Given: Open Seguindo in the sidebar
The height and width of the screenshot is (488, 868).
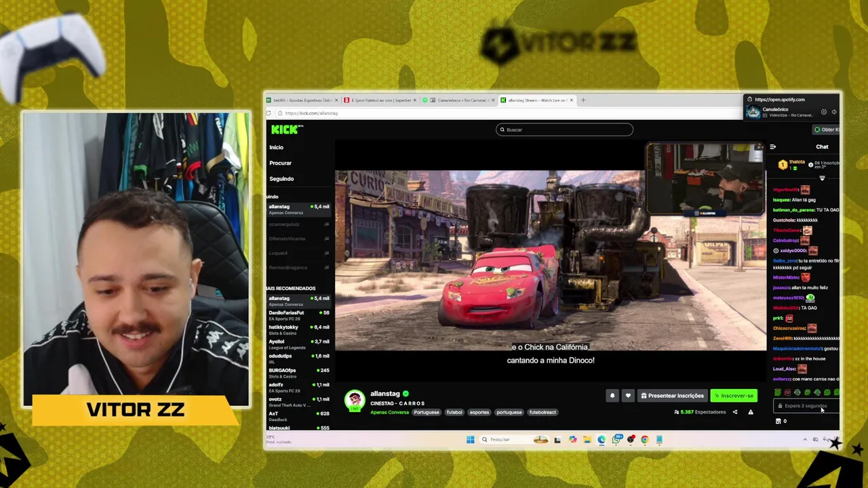Looking at the screenshot, I should [281, 179].
